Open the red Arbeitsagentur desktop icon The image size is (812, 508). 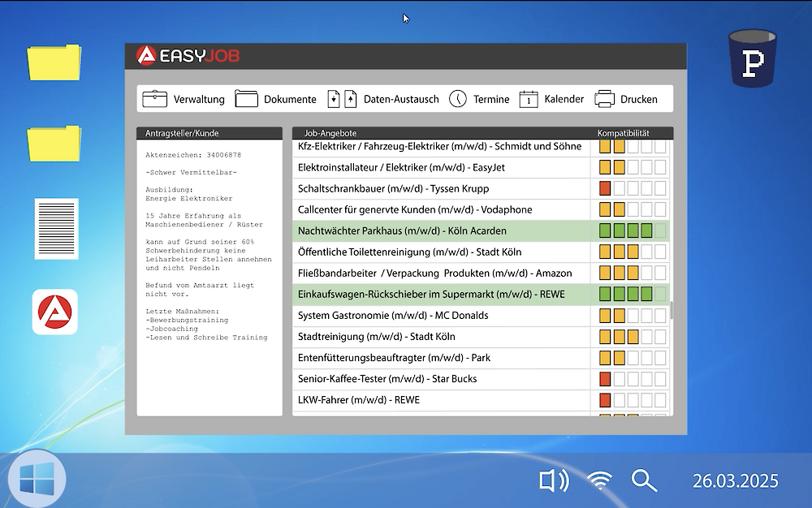55,312
